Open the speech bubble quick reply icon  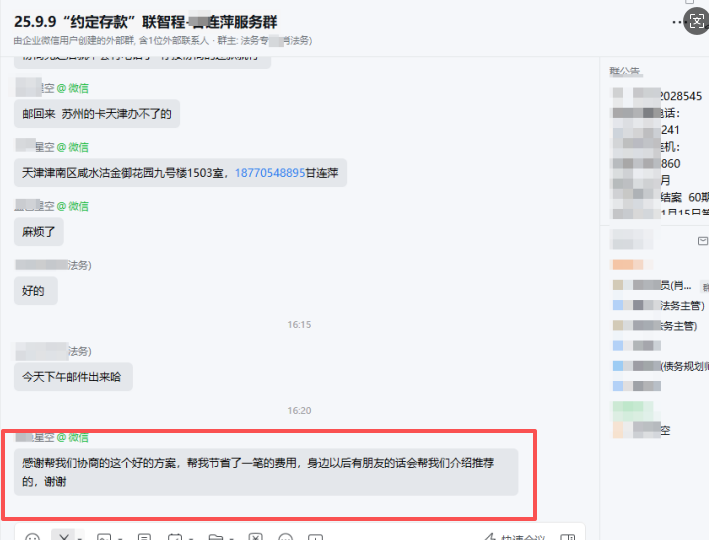[x=285, y=537]
